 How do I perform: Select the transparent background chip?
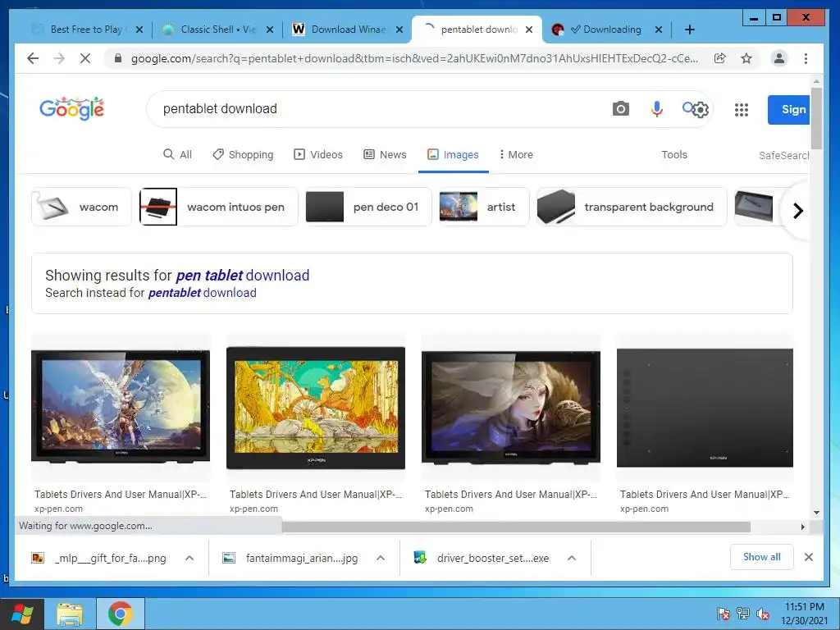632,207
